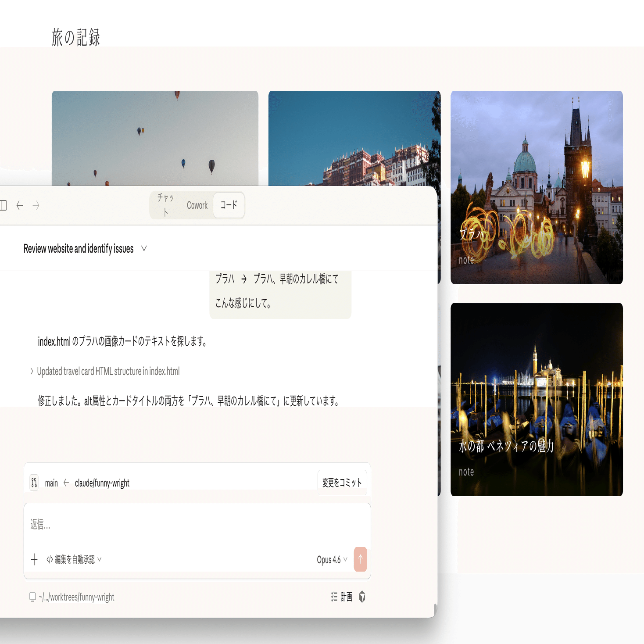
Task: Click the ベネツィア travel card image
Action: (537, 399)
